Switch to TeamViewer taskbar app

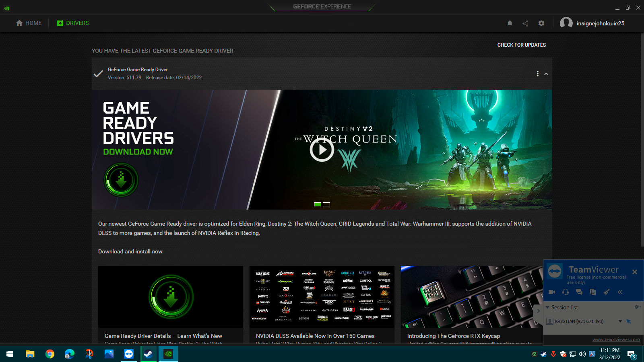coord(129,354)
